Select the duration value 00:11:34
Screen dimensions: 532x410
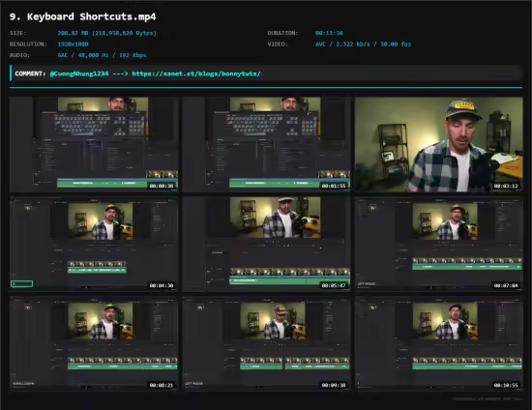tap(329, 33)
